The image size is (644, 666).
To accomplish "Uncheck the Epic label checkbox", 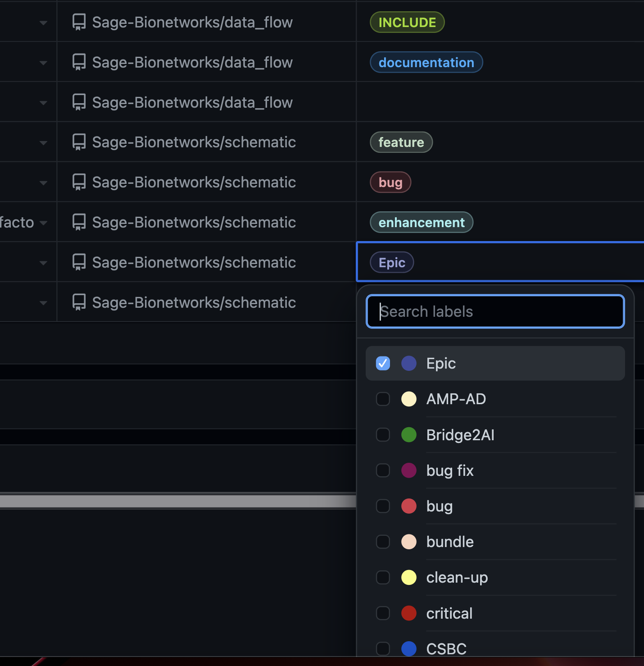I will (x=383, y=363).
